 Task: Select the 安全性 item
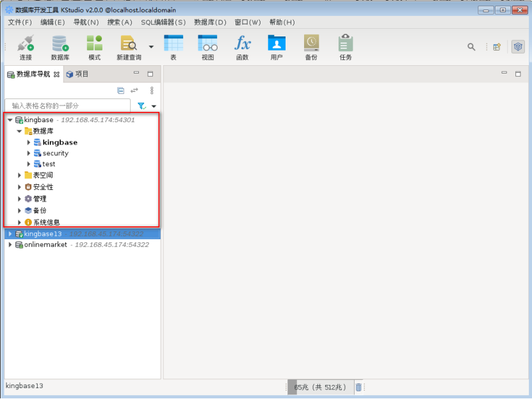(38, 187)
